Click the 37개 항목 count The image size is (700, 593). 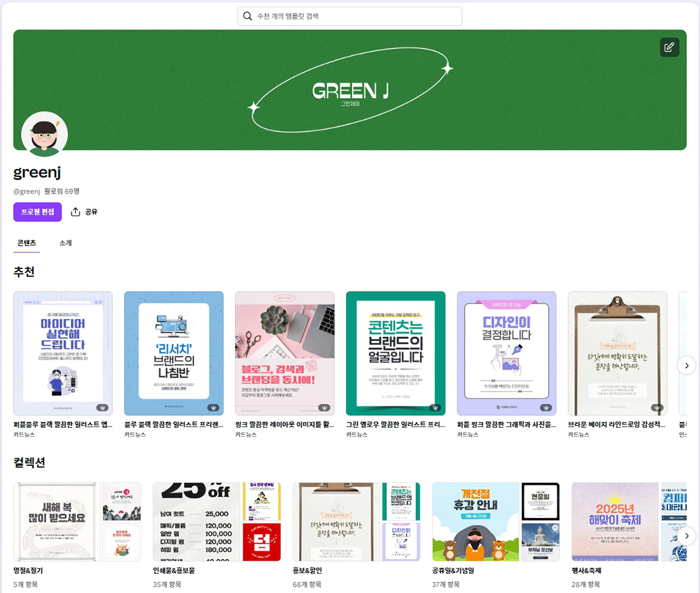pos(446,584)
